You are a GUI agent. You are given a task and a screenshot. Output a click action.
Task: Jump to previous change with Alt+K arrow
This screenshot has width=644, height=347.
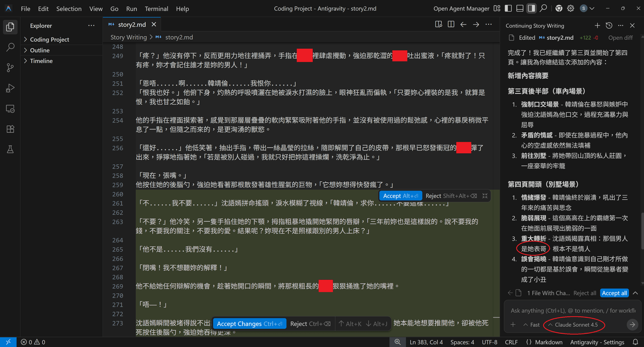click(x=350, y=324)
